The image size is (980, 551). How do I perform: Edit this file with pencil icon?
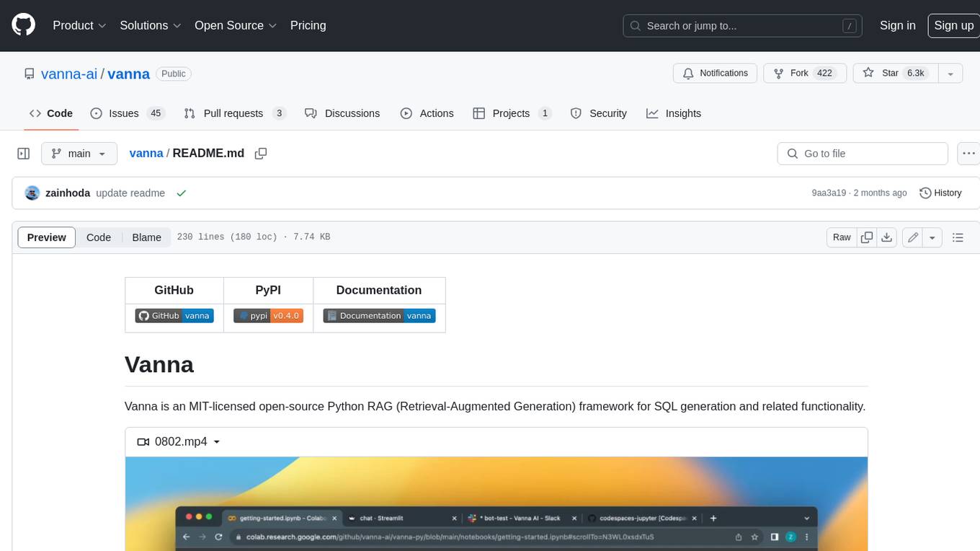click(x=912, y=237)
